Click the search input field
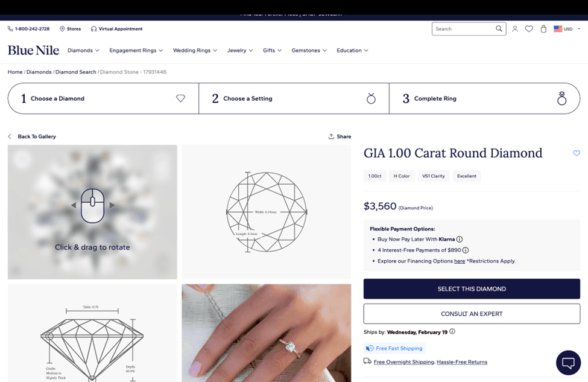 (x=464, y=29)
